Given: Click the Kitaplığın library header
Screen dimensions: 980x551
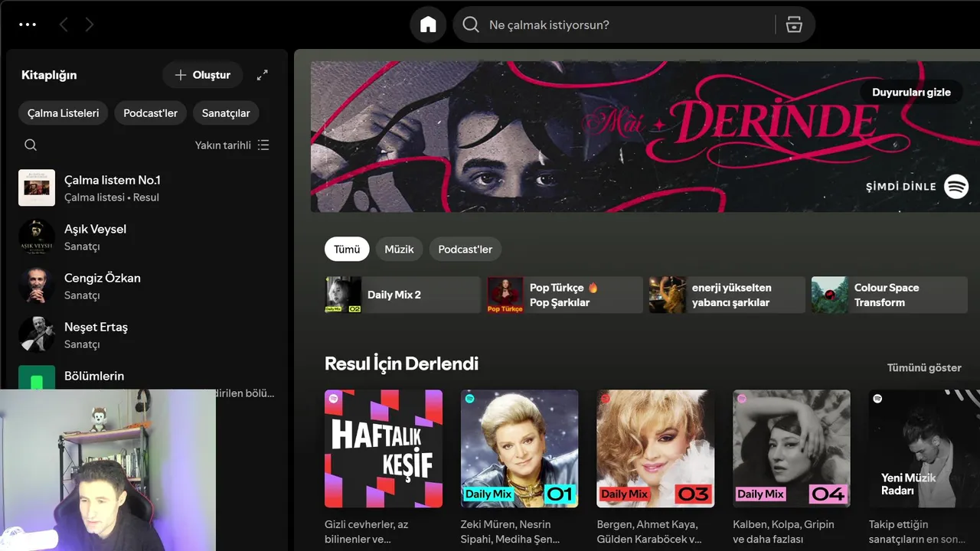Looking at the screenshot, I should (49, 75).
